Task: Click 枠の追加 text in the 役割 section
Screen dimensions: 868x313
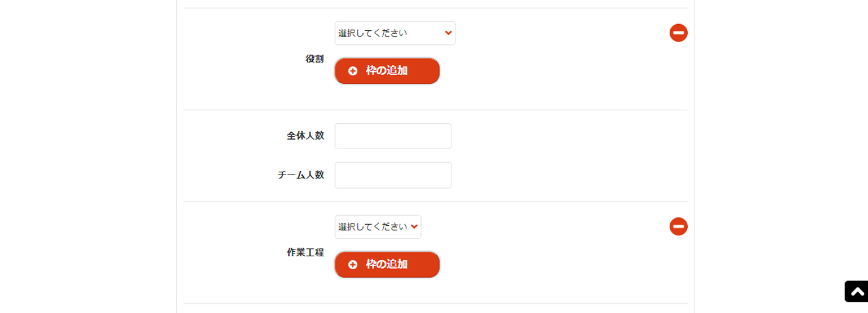Action: [386, 71]
